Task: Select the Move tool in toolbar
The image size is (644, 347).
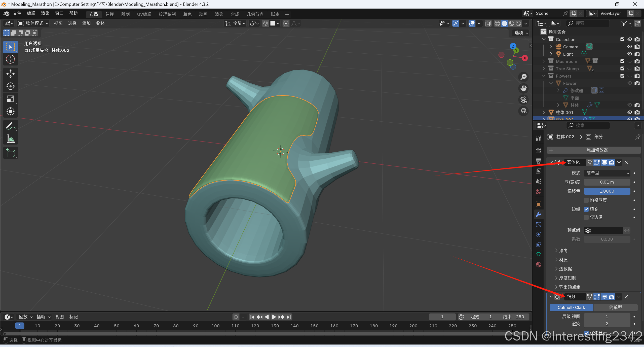Action: [x=10, y=74]
